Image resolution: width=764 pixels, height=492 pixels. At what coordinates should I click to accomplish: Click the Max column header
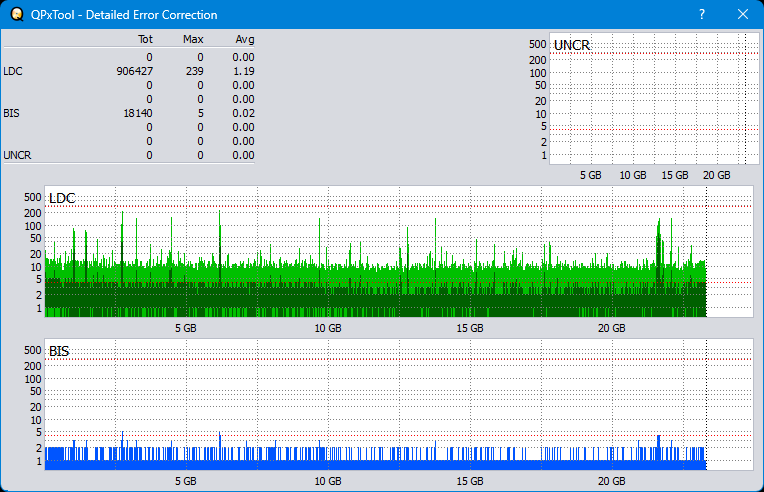193,39
